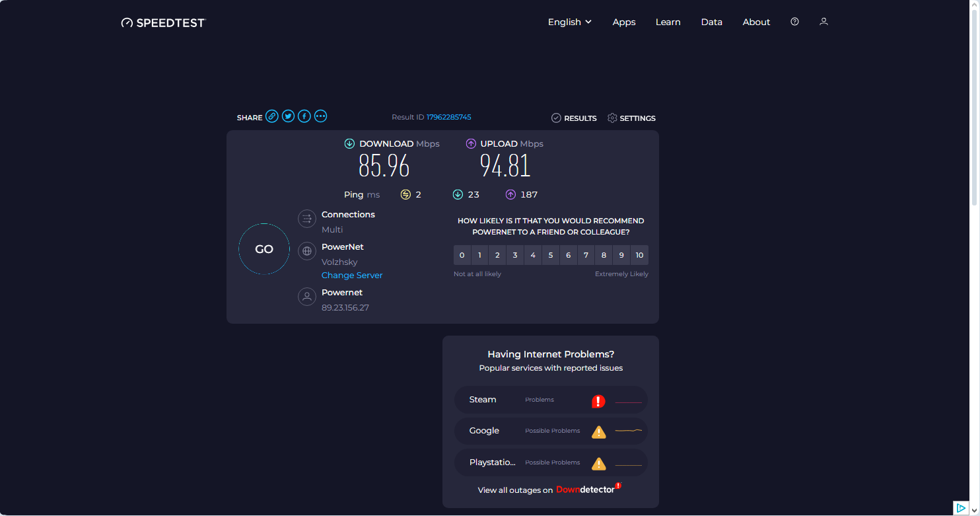Click the Speedtest logo
Viewport: 980px width, 516px height.
click(x=163, y=22)
